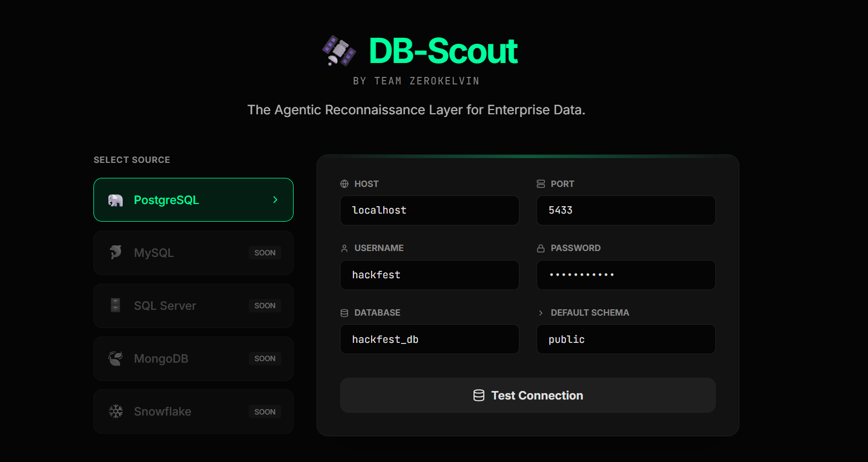Choose Snowflake as the data source

coord(193,411)
